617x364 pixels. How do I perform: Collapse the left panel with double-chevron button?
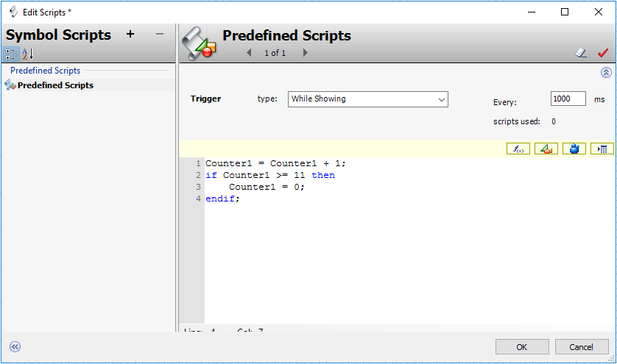point(15,347)
